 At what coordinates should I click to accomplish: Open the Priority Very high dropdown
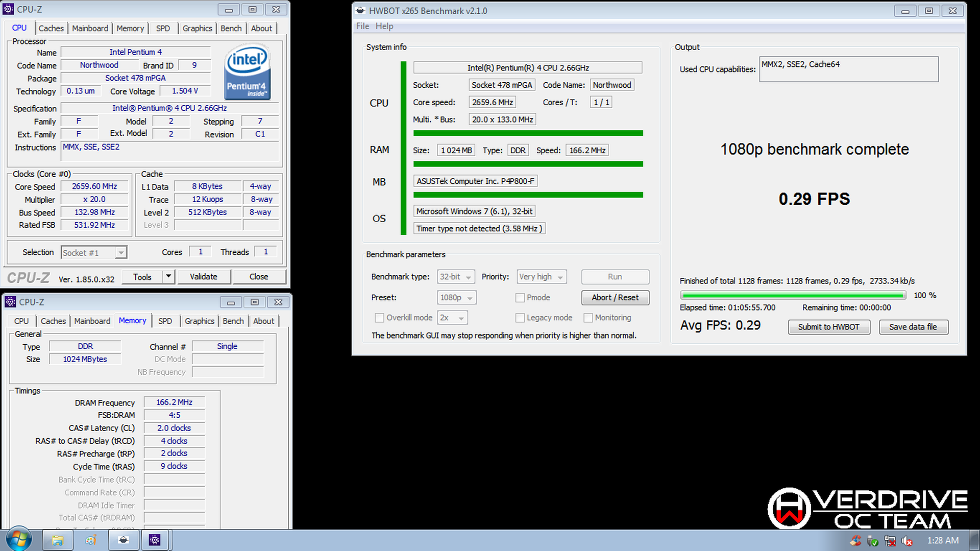[x=542, y=277]
